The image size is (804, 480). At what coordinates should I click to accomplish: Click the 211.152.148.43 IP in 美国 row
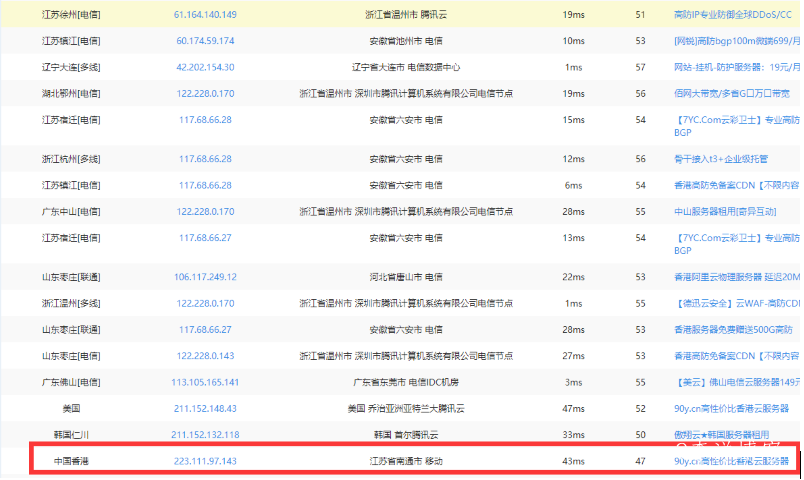tap(205, 408)
